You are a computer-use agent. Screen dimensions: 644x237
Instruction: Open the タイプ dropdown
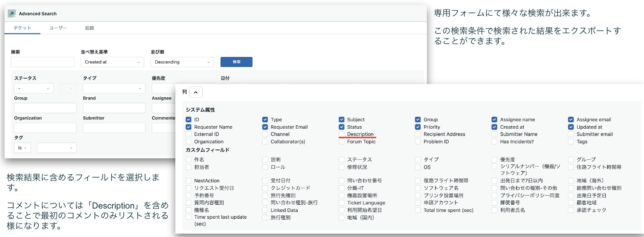click(x=114, y=88)
